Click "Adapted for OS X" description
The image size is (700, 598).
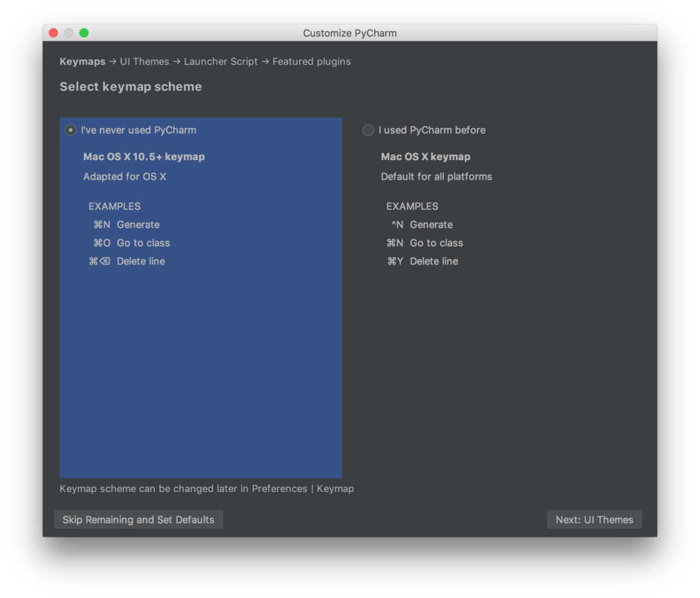124,177
